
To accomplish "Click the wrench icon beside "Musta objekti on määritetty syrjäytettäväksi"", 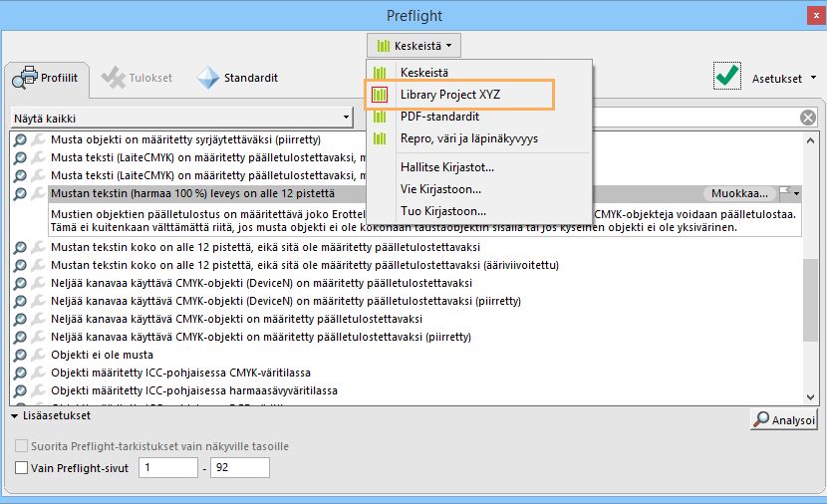I will [38, 139].
